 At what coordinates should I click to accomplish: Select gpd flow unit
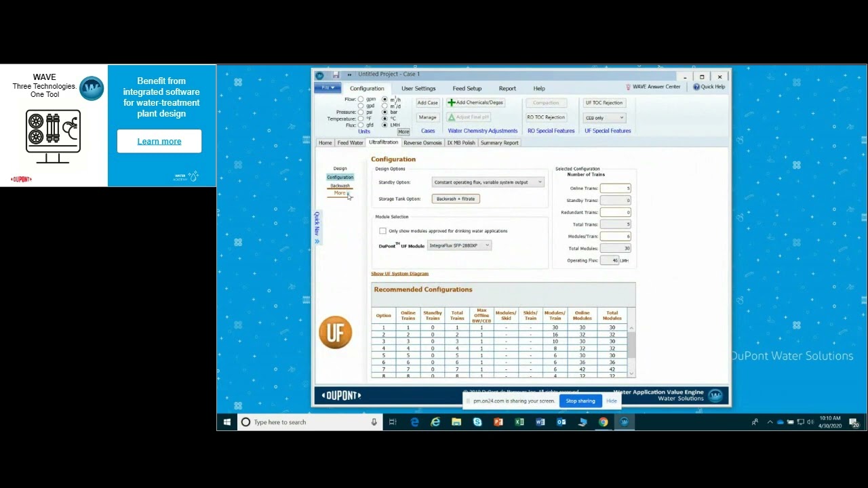click(361, 106)
